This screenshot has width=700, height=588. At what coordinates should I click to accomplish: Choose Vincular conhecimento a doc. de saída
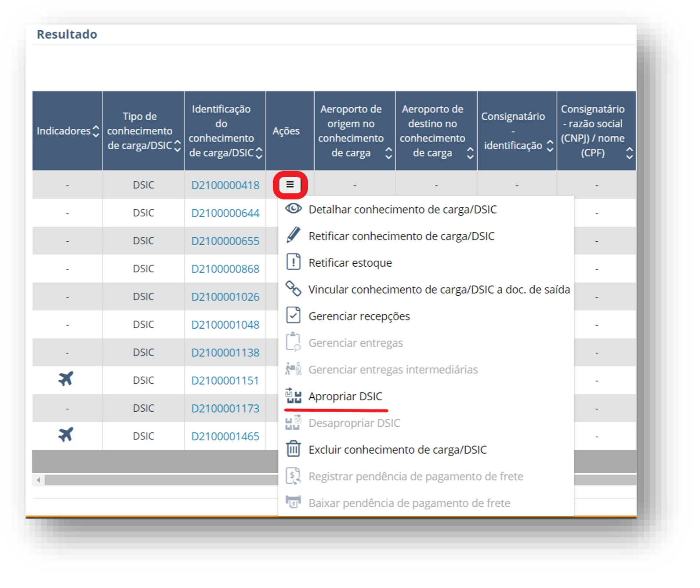click(439, 290)
